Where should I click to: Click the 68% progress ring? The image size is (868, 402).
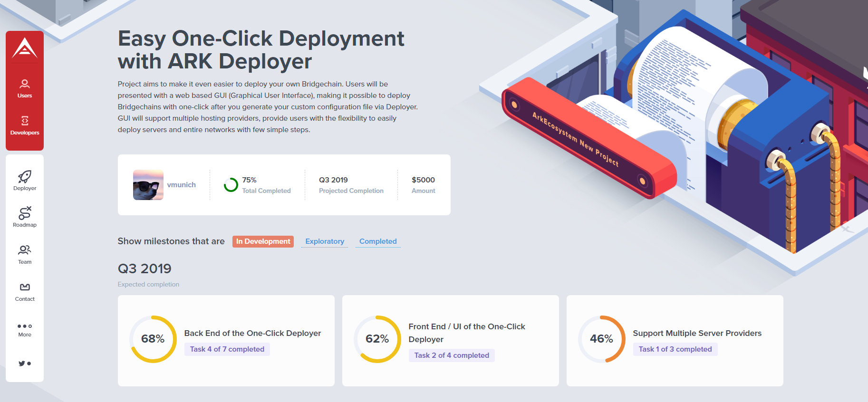pos(153,339)
